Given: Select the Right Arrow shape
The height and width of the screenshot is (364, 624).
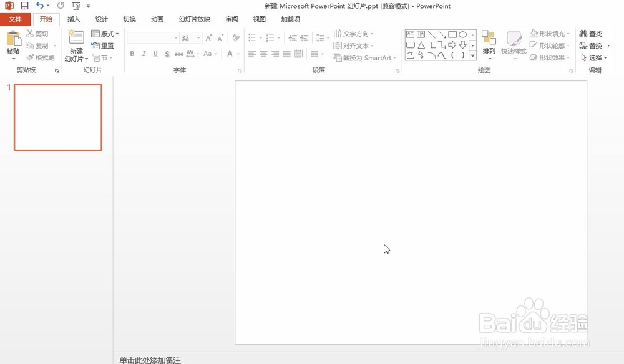Looking at the screenshot, I should [452, 45].
